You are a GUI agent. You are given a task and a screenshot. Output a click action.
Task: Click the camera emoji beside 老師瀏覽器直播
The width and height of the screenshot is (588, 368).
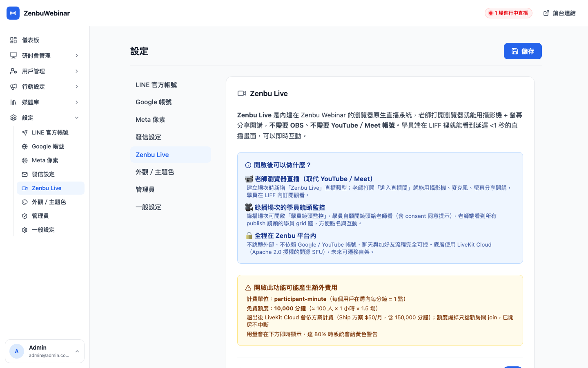click(249, 179)
